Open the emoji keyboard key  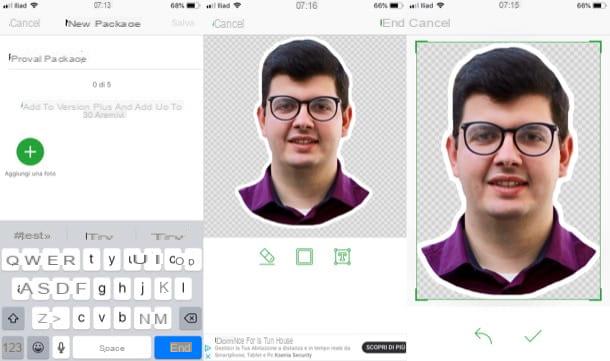(38, 347)
